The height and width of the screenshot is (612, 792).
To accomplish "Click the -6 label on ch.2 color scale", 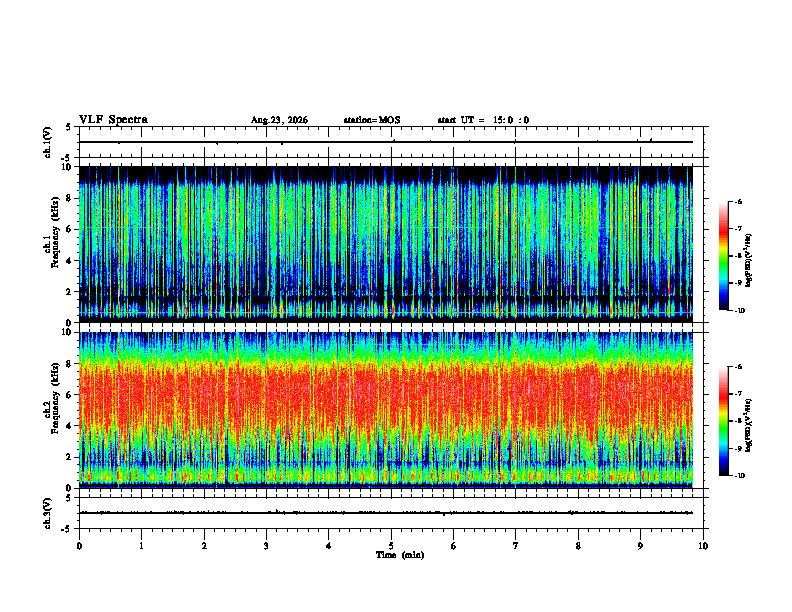I will (738, 367).
